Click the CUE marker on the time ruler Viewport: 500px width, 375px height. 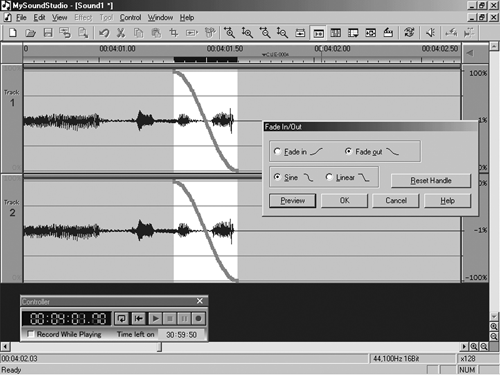275,54
